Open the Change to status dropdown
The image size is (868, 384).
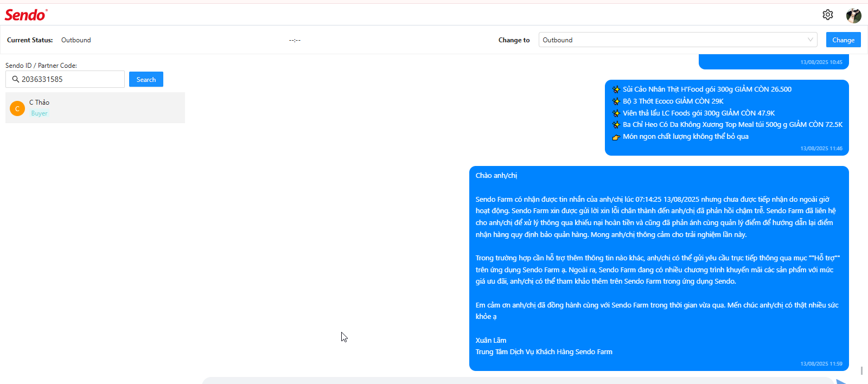point(678,40)
